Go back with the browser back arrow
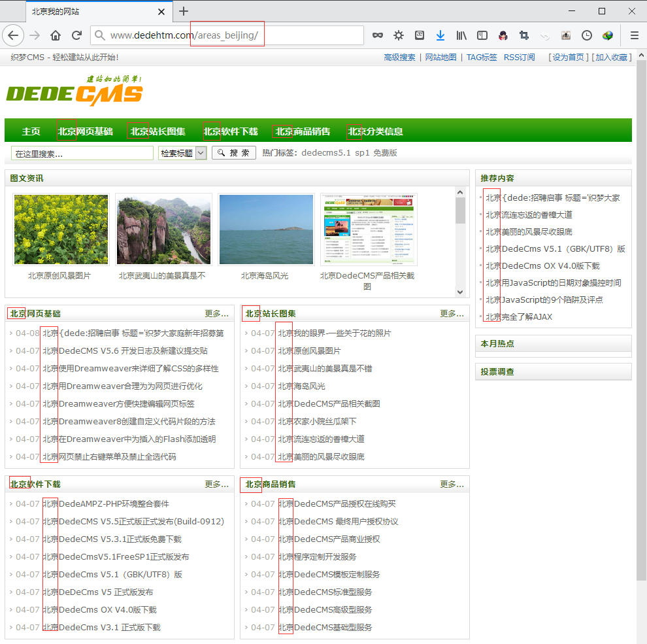Screen dimensions: 647x644 coord(13,35)
